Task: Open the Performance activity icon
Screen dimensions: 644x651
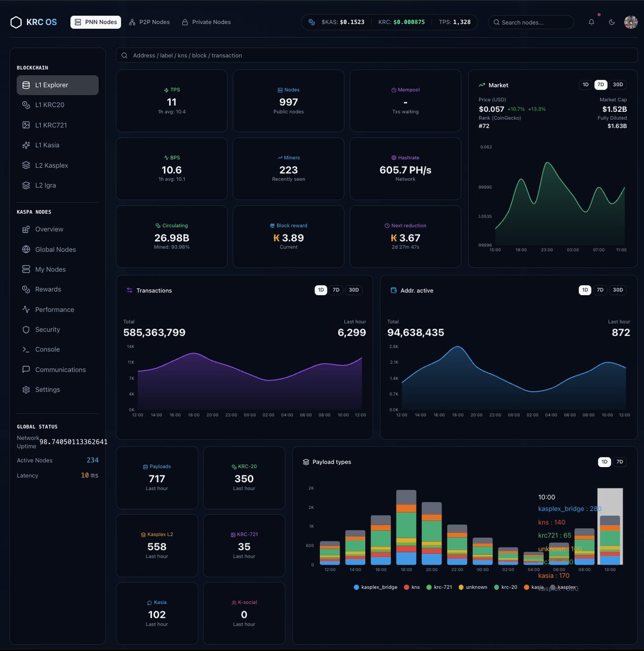Action: pos(25,309)
